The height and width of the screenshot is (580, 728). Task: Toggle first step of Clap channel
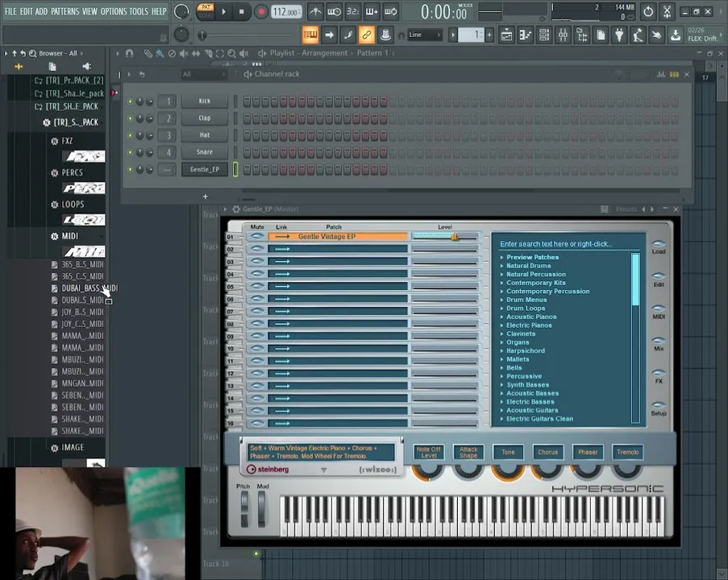pos(247,118)
